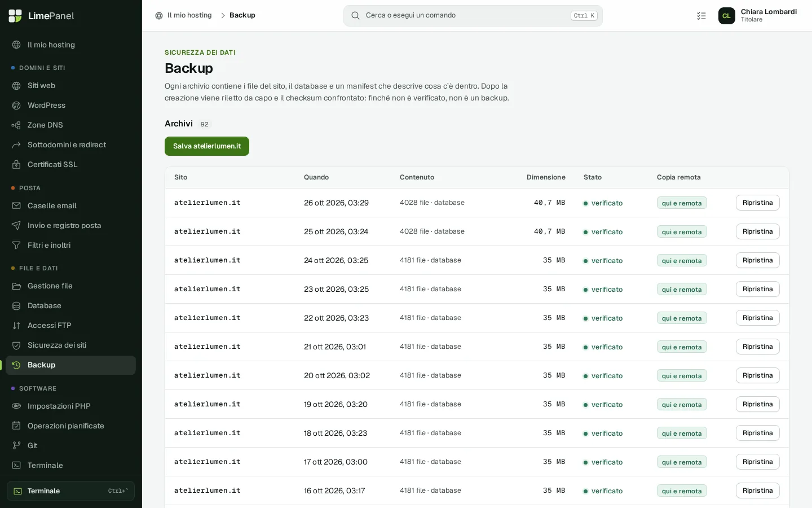
Task: Click 'verificato' status for 22 ott row
Action: point(603,318)
